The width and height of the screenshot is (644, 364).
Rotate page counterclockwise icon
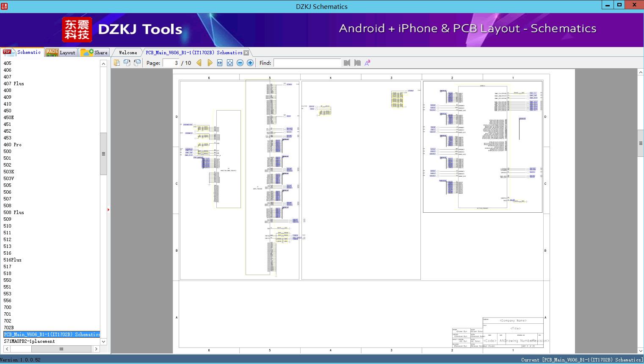[137, 63]
